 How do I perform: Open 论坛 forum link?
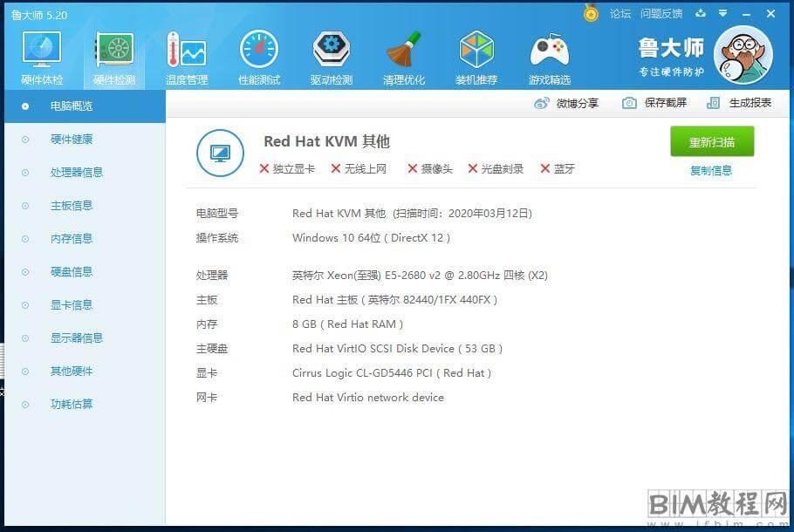coord(620,14)
